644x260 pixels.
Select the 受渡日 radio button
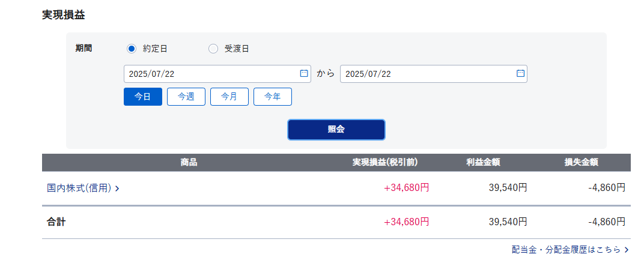[213, 49]
